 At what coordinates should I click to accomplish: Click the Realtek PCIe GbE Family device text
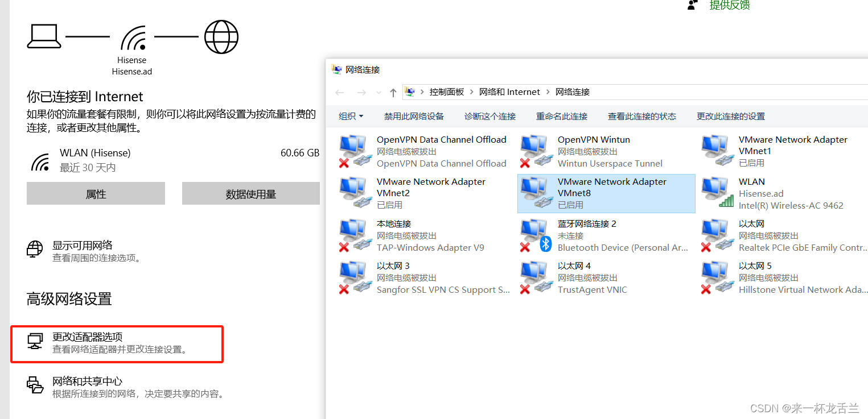pos(803,248)
